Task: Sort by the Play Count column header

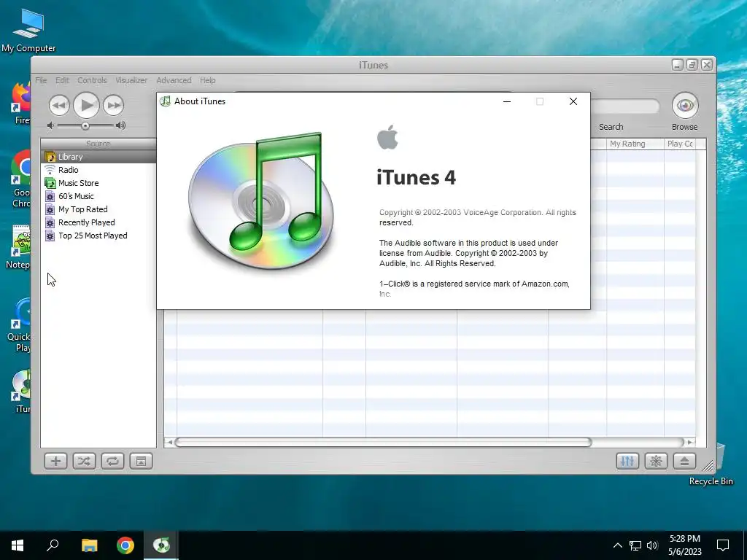Action: [680, 144]
